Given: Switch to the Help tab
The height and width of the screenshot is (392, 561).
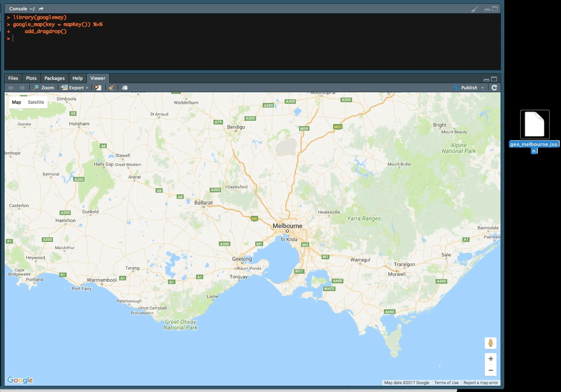Looking at the screenshot, I should [x=78, y=78].
